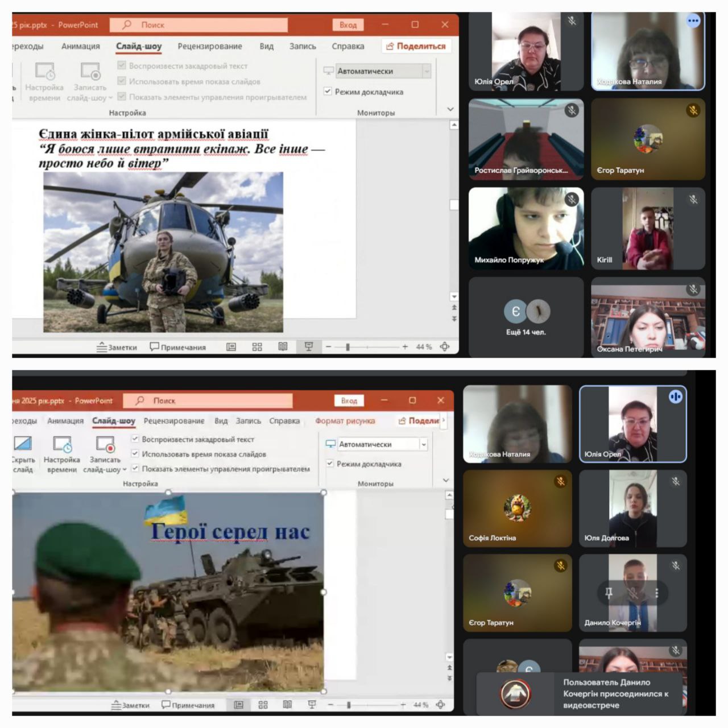Open reading view from lower PowerPoint status bar
Image resolution: width=728 pixels, height=728 pixels.
coord(287,705)
